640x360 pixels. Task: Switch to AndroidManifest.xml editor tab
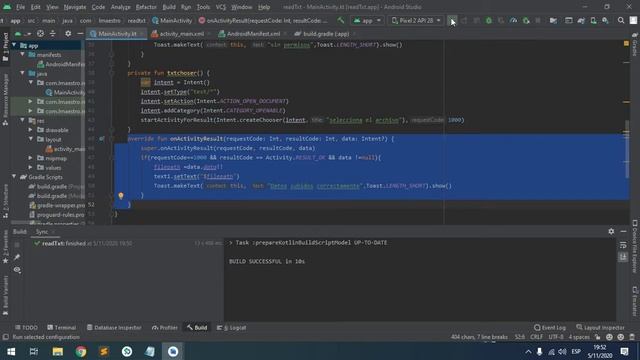coord(253,34)
